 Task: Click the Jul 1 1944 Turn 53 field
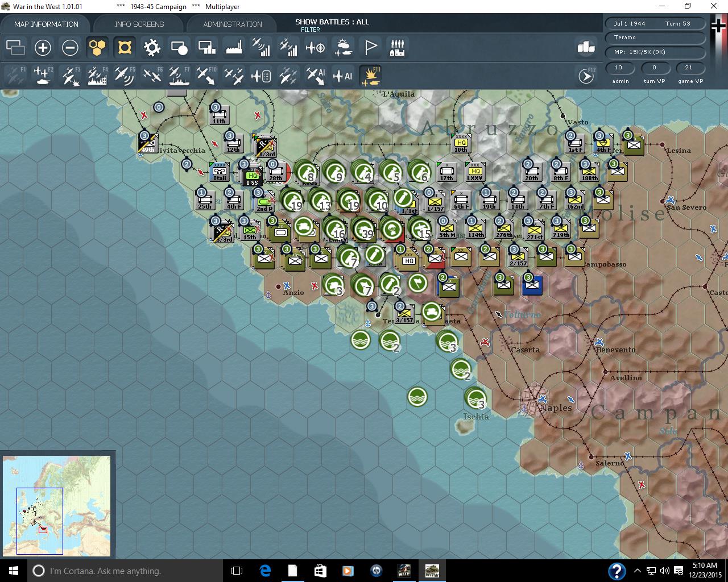(x=656, y=23)
